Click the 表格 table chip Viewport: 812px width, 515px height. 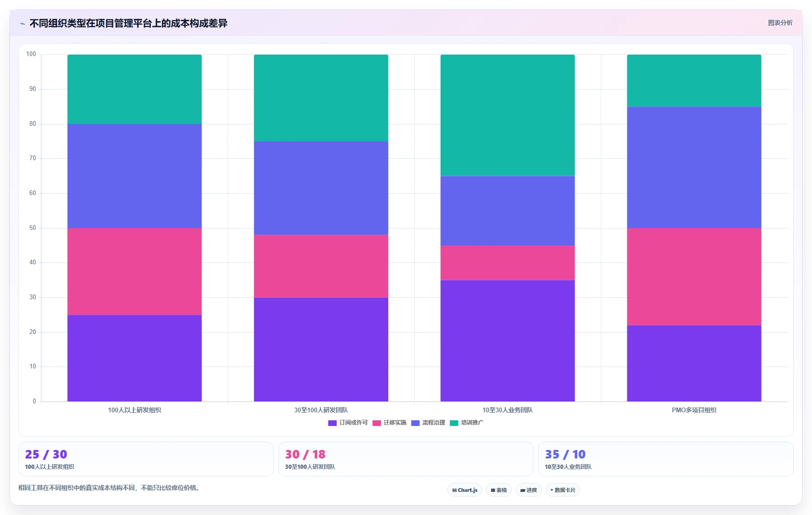pyautogui.click(x=499, y=490)
